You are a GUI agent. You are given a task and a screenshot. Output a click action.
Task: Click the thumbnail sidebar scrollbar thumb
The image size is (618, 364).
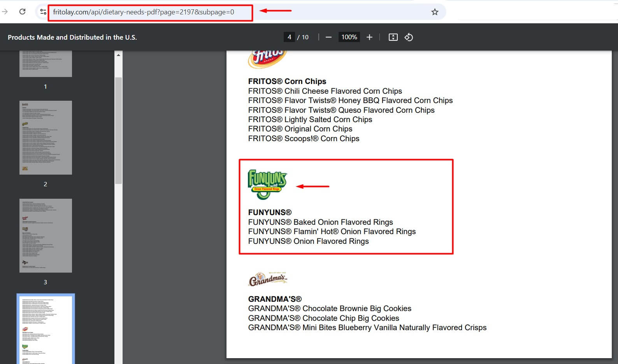[118, 130]
